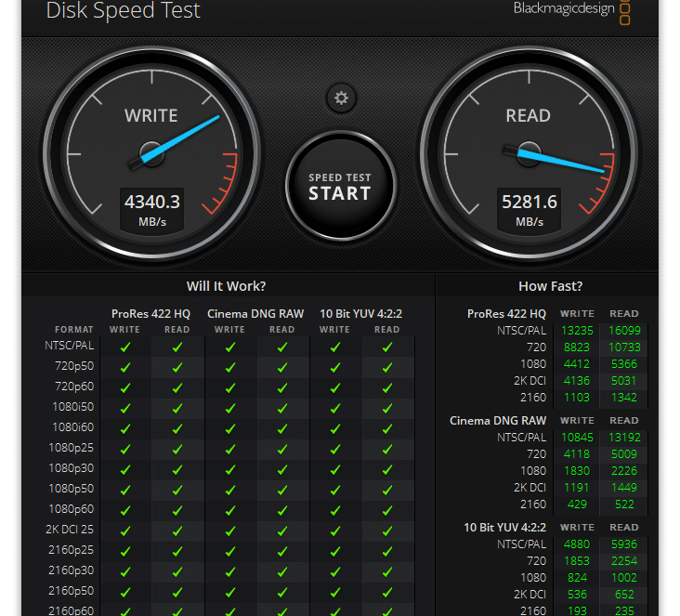Click Cinema DNG 720 read value 5009
This screenshot has width=680, height=616.
[624, 454]
